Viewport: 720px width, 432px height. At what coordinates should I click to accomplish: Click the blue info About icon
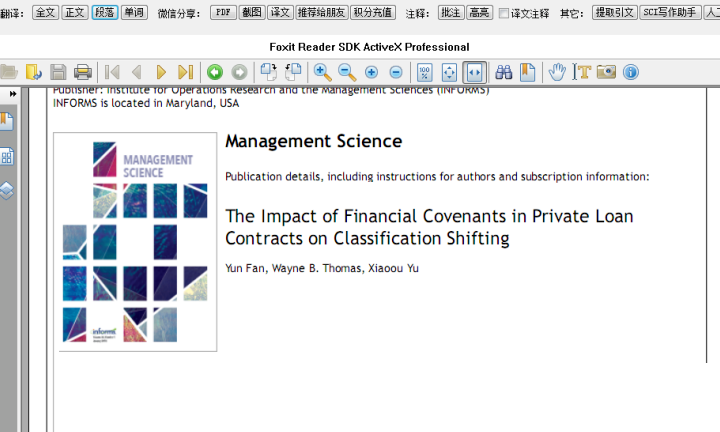pyautogui.click(x=631, y=72)
